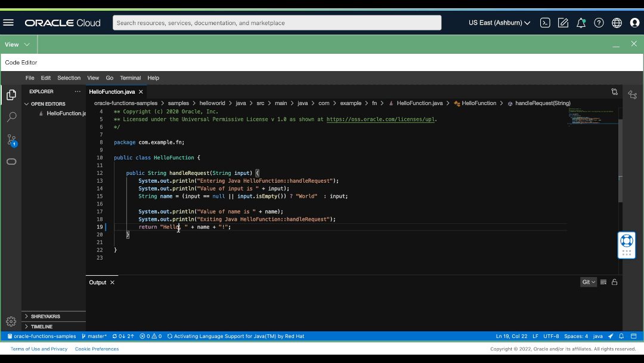Open the Oracle Cloud notifications bell

click(581, 22)
